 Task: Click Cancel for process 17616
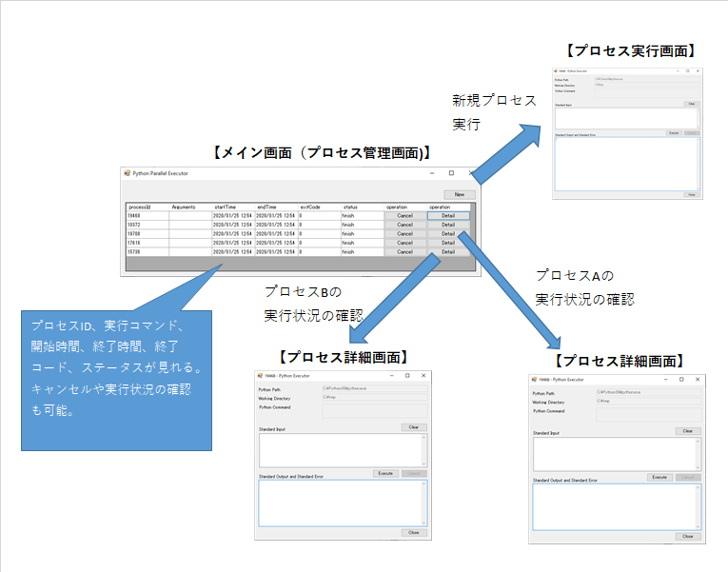click(x=404, y=243)
